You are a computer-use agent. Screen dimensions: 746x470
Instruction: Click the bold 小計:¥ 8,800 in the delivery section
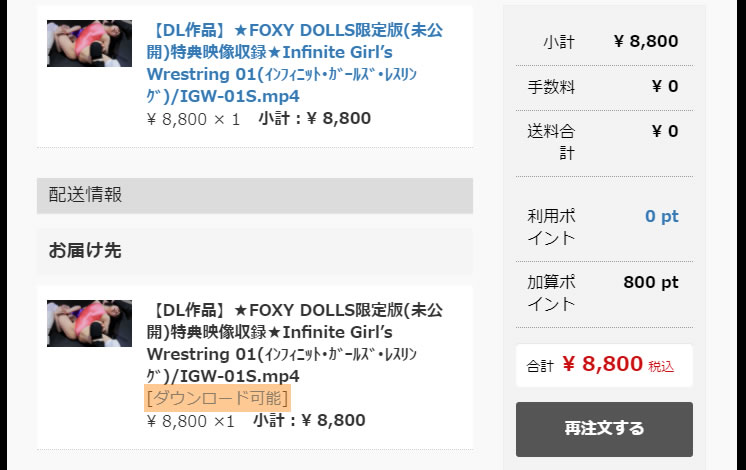[x=309, y=421]
